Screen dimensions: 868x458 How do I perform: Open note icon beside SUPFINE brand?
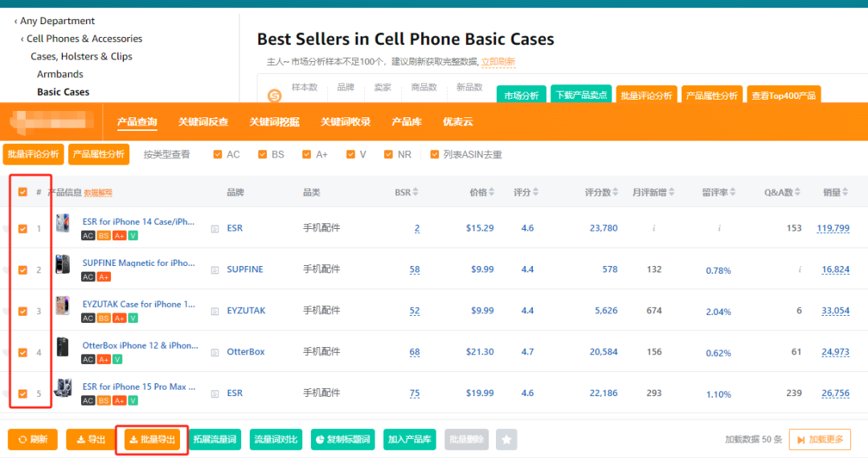pos(215,270)
